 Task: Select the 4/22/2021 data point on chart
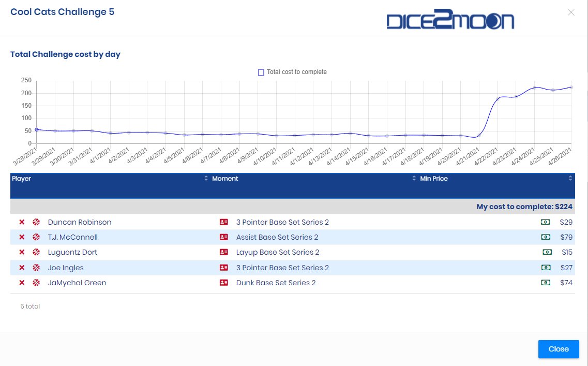(497, 99)
